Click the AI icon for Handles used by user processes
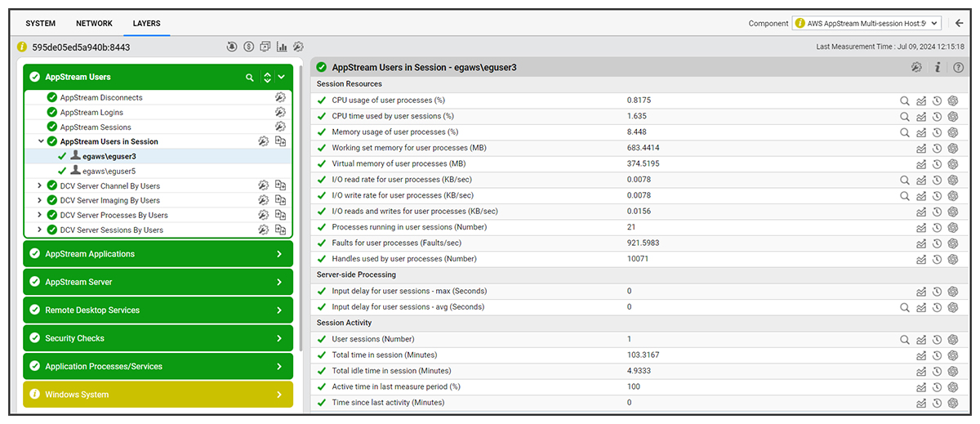 953,260
